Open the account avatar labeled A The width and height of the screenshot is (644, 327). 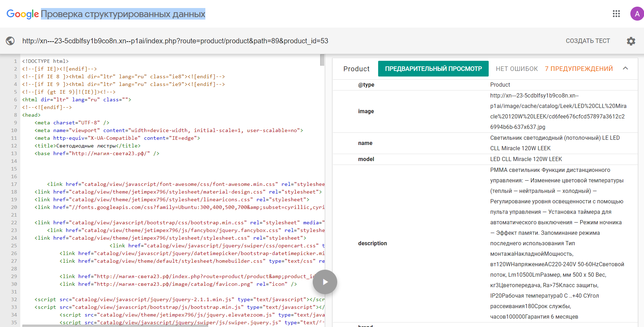pos(637,14)
